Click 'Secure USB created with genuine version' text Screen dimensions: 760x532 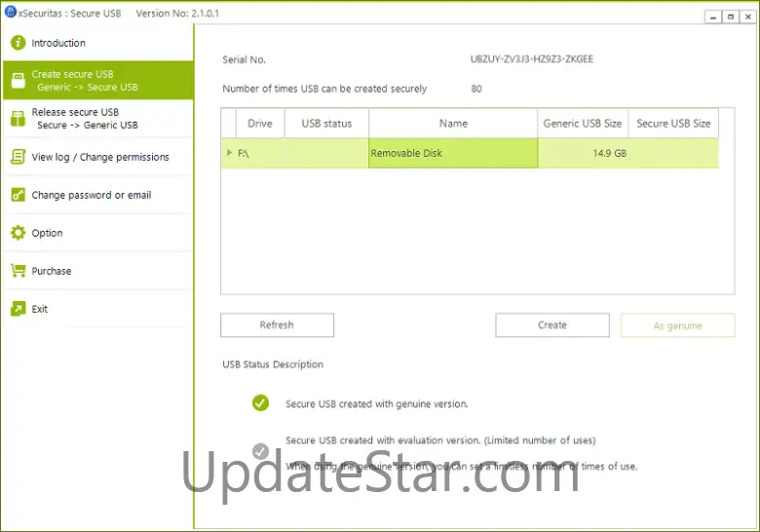377,403
